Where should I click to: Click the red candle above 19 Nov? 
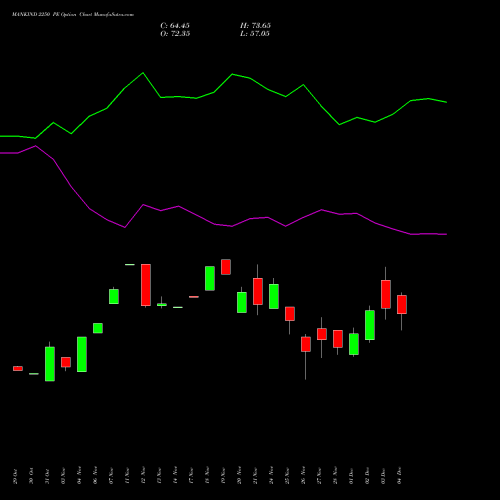pos(226,267)
